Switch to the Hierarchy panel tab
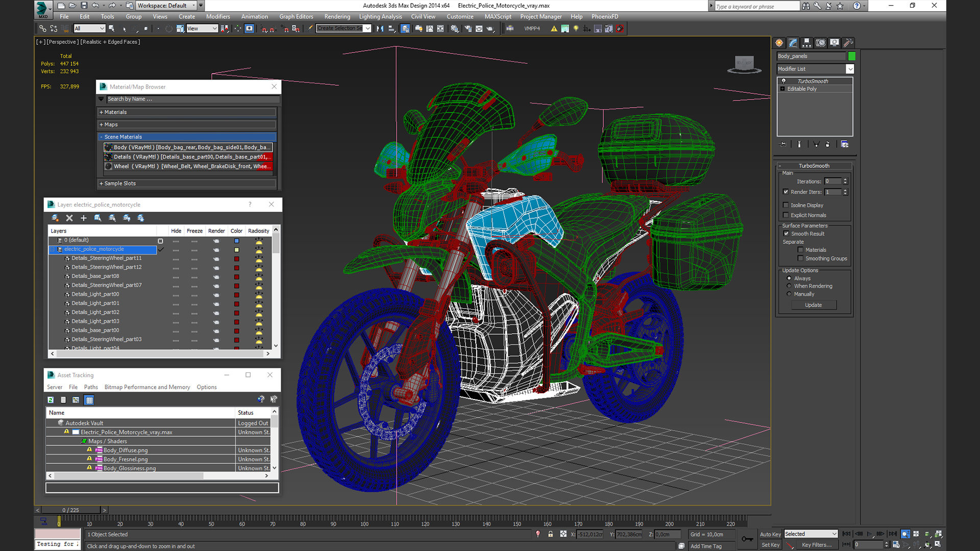The width and height of the screenshot is (980, 551). (x=806, y=43)
